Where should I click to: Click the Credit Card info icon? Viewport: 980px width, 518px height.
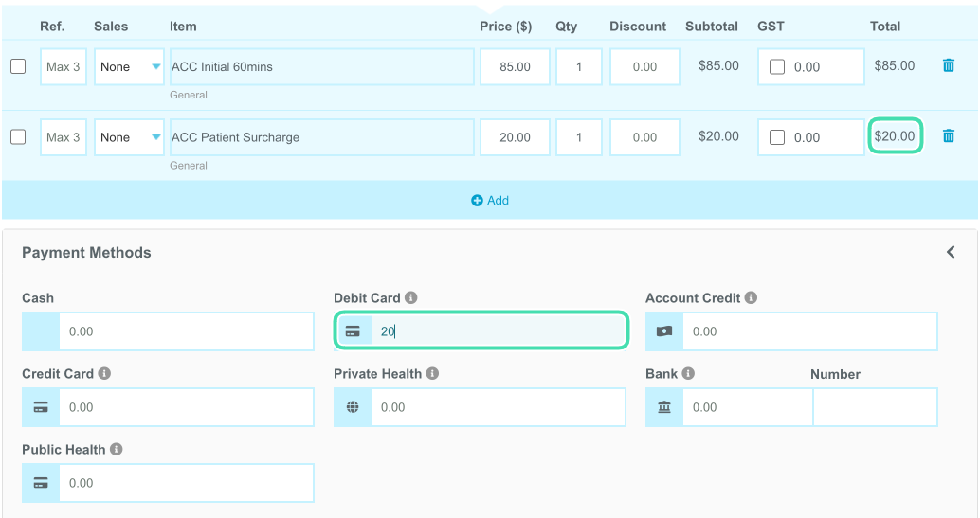pos(104,373)
